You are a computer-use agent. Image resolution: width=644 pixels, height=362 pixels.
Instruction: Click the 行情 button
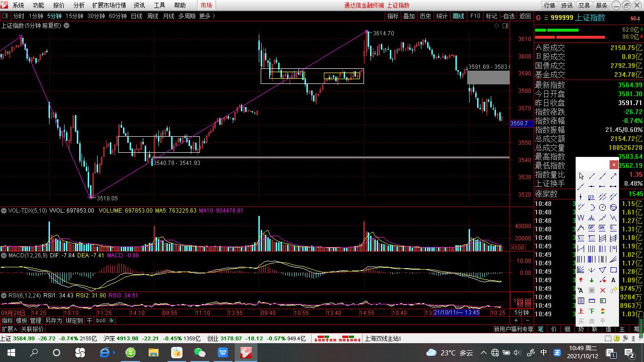(549, 5)
